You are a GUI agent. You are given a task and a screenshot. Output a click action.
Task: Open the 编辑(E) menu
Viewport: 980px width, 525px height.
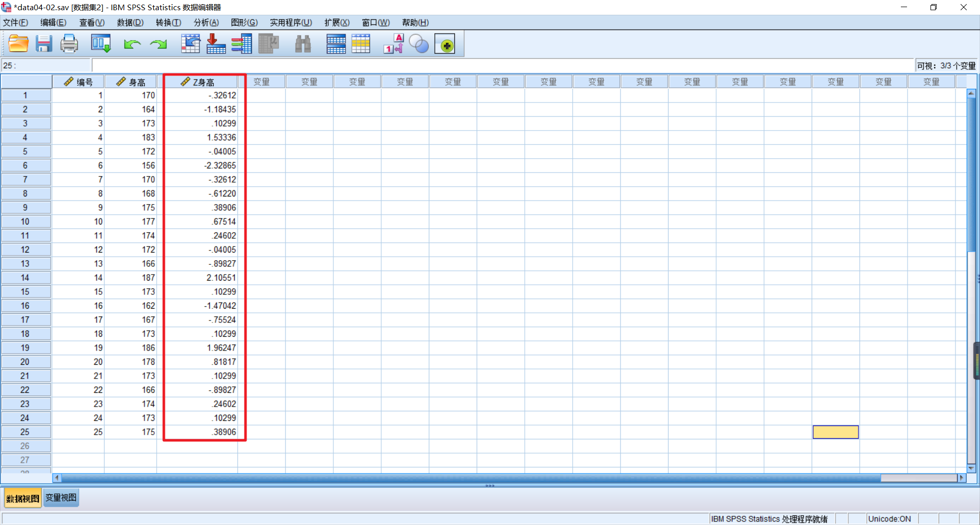click(54, 22)
